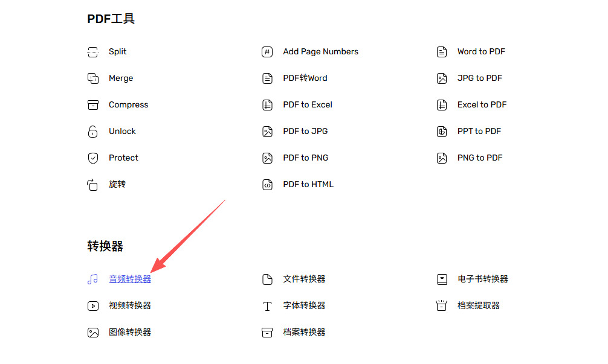Click the ebook converter book icon
Screen dimensions: 608x364
[442, 279]
